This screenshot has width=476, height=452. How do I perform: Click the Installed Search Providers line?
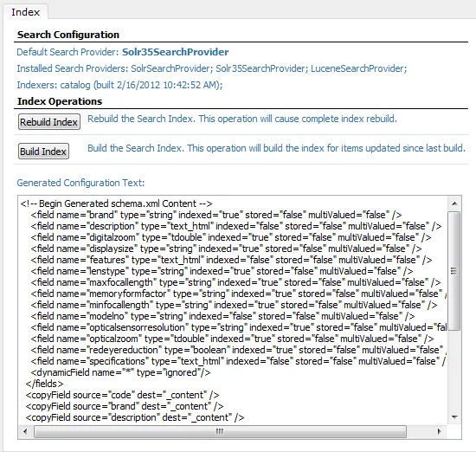pos(211,68)
